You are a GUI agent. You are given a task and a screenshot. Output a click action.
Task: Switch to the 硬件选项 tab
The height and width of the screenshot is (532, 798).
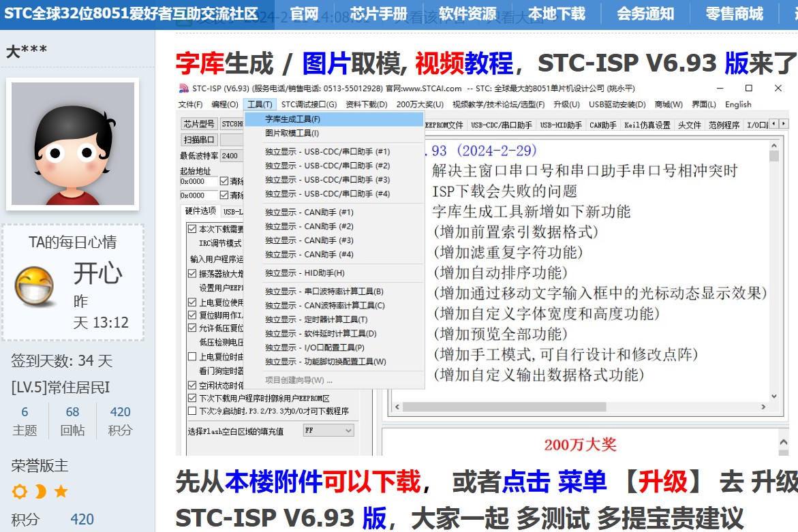200,211
